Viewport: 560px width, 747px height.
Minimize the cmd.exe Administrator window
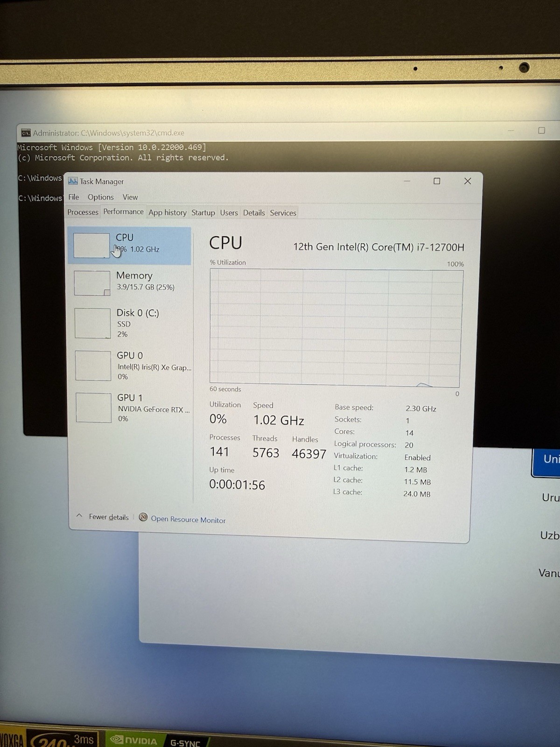point(511,131)
